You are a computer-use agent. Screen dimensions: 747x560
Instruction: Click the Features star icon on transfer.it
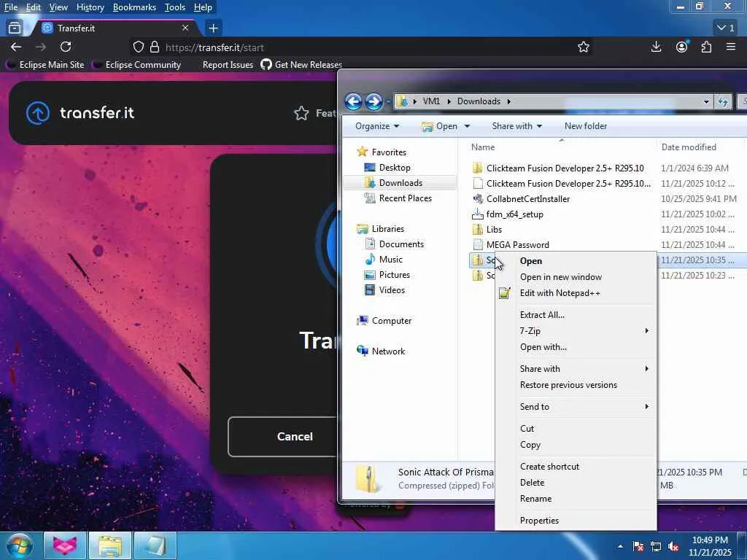301,113
